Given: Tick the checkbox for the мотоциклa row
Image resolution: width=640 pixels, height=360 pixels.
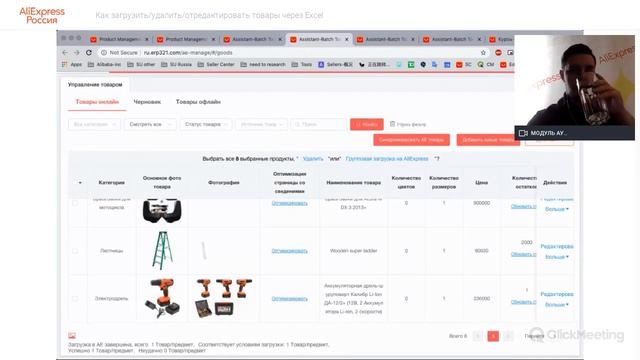Looking at the screenshot, I should pos(75,203).
